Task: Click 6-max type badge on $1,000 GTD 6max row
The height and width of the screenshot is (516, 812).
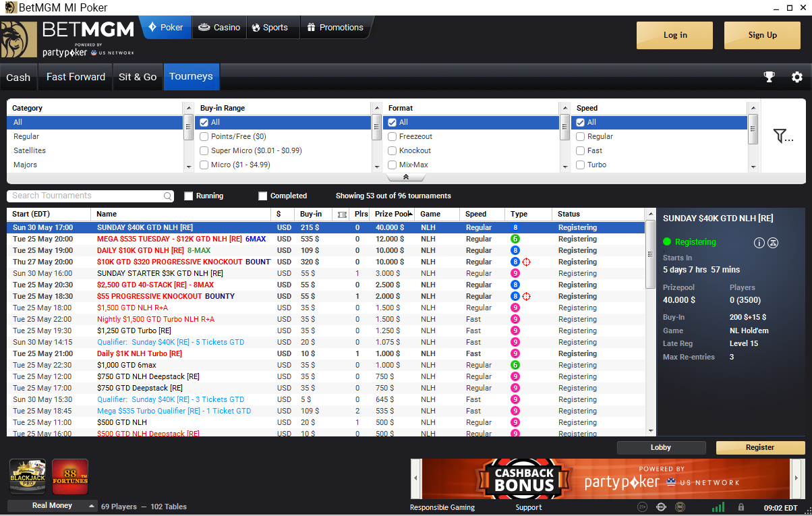Action: tap(515, 365)
